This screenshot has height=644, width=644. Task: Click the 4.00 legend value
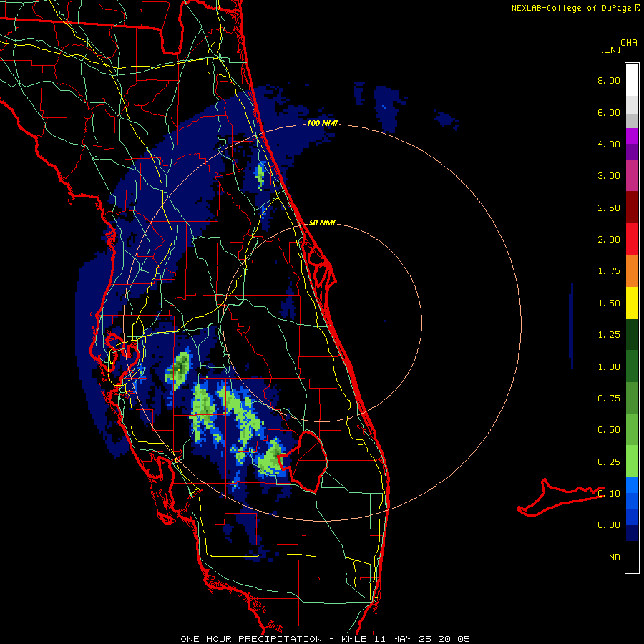point(609,144)
